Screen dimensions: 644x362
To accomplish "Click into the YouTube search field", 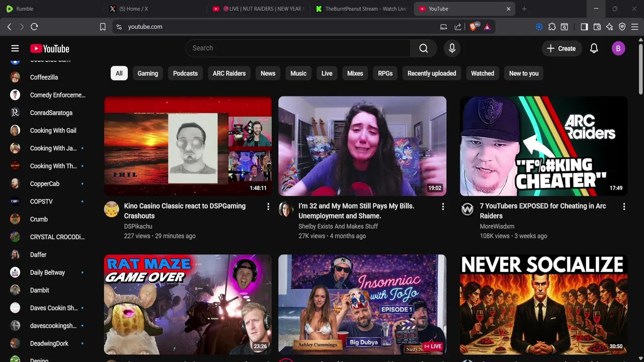I will coord(298,48).
